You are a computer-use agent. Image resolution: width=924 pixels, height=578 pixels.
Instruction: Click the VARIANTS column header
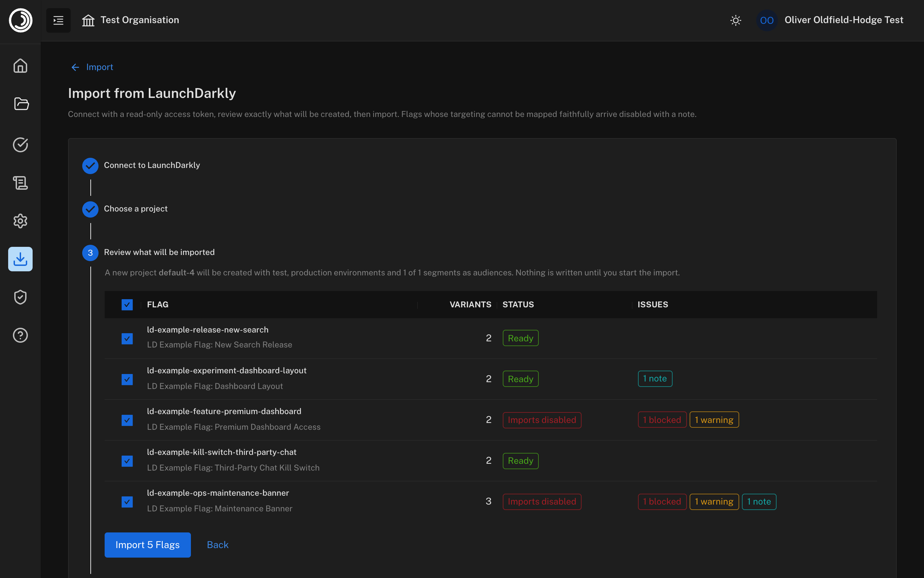click(470, 305)
